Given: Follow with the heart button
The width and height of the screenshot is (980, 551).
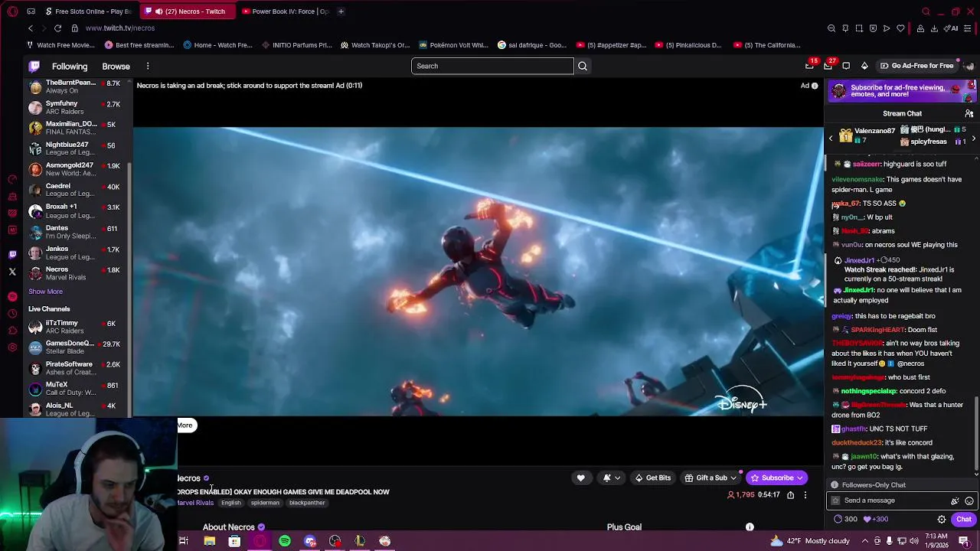Looking at the screenshot, I should click(581, 478).
